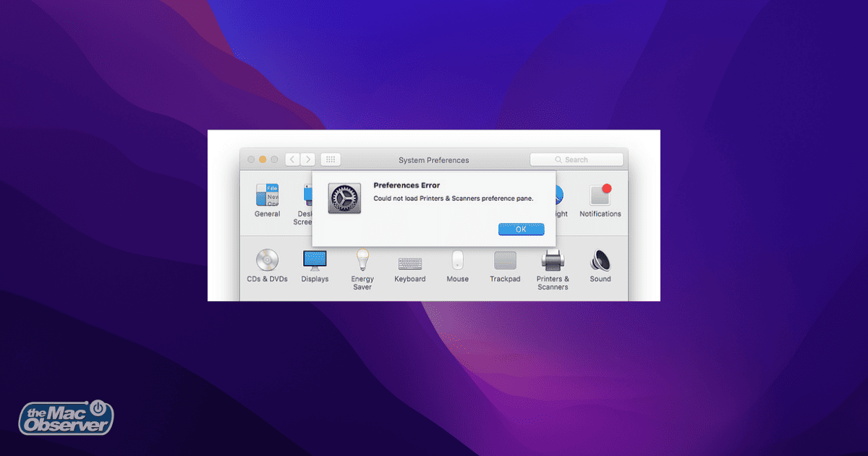Open the Displays preference pane
This screenshot has height=456, width=868.
315,261
